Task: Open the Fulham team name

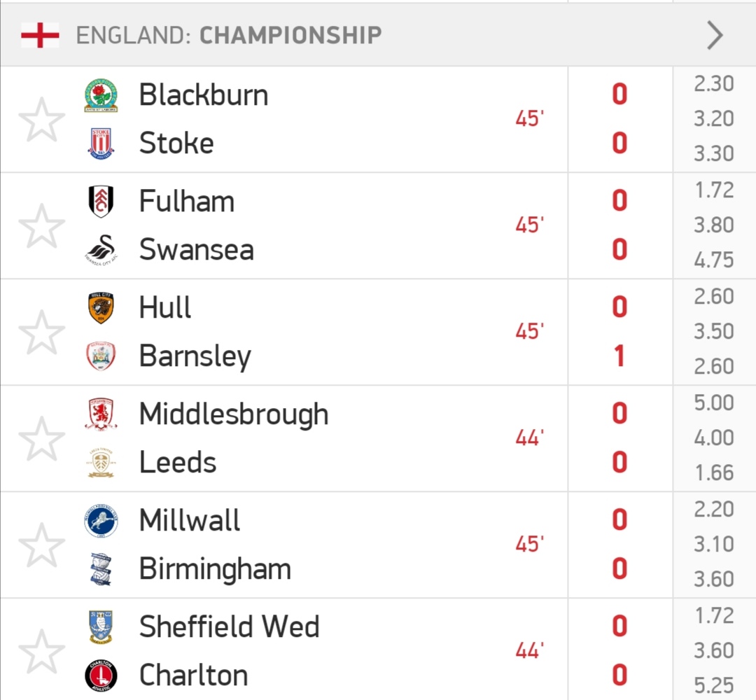Action: coord(187,201)
